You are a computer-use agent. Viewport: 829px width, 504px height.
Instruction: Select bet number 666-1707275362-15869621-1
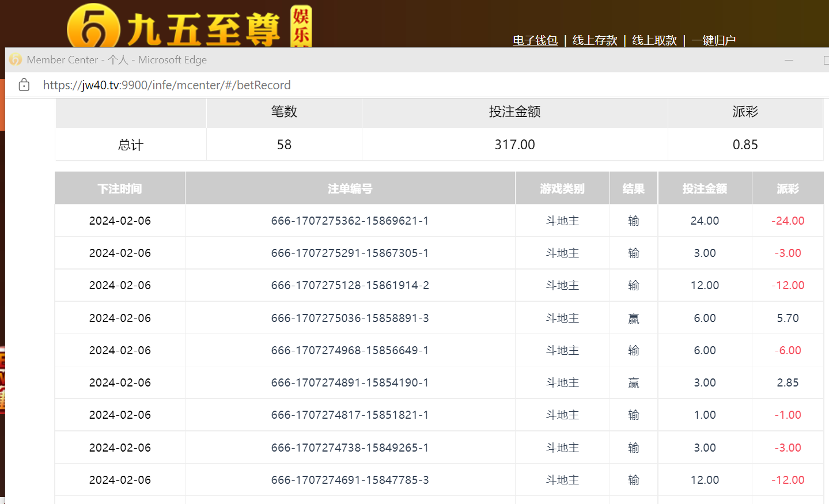(350, 221)
